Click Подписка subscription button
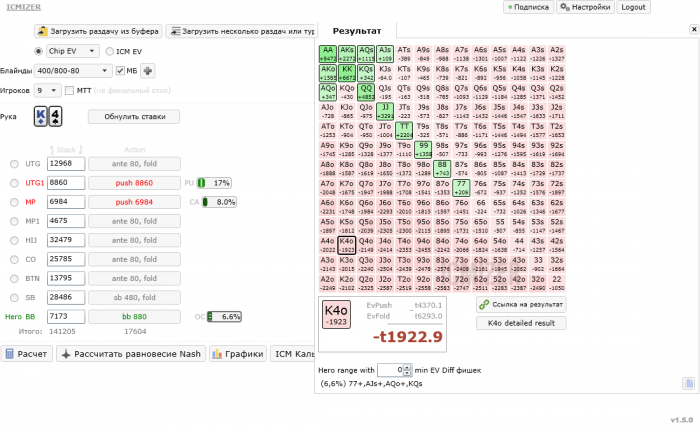This screenshot has width=700, height=432. pyautogui.click(x=529, y=7)
